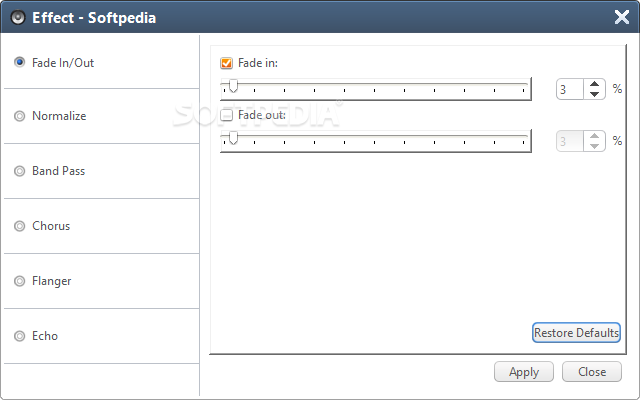Decrease Fade in percentage with down arrow
This screenshot has width=640, height=400.
click(594, 94)
